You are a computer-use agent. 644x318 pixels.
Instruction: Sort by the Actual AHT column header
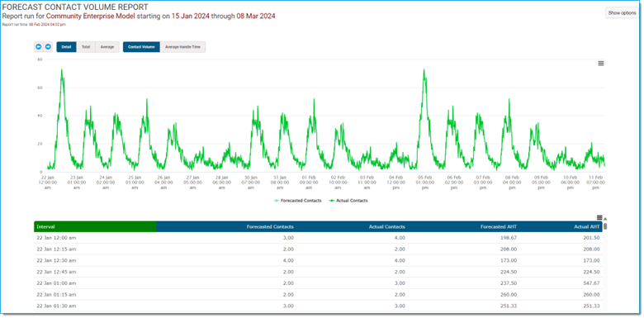pyautogui.click(x=587, y=226)
